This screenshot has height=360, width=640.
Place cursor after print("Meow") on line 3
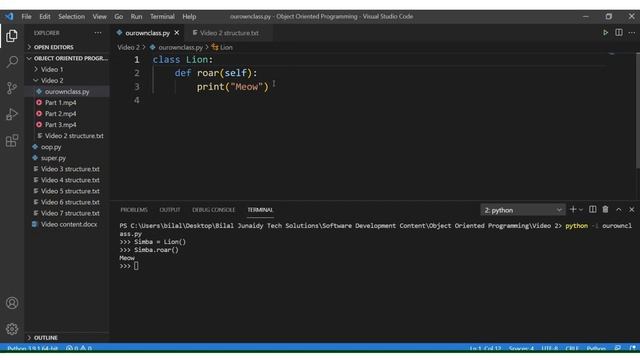[269, 87]
